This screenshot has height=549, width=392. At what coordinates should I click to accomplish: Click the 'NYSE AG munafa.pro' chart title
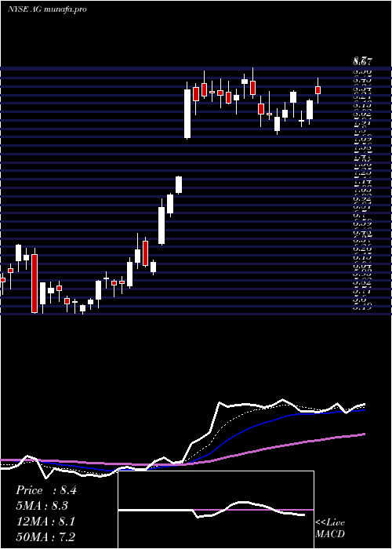[47, 9]
